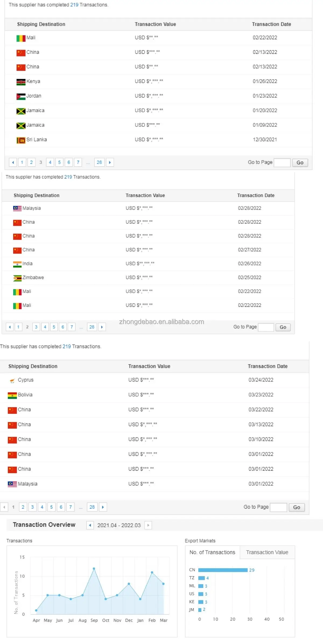Click Go button in the table listing Kenya
This screenshot has width=323, height=644.
tap(300, 162)
